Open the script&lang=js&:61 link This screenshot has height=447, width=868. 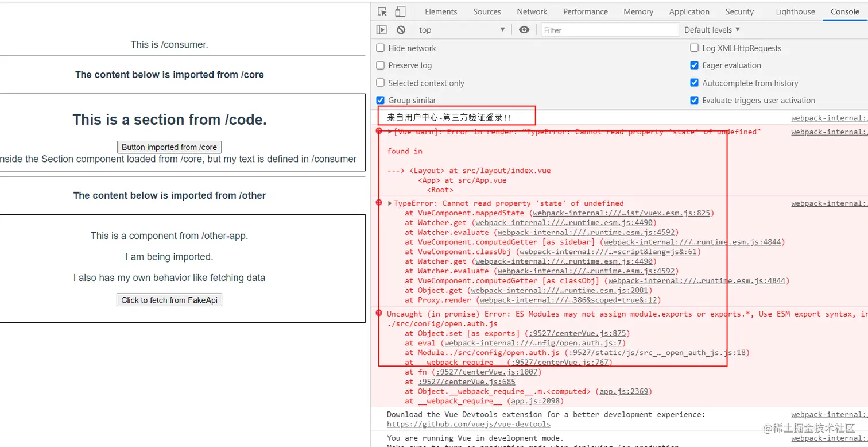tap(608, 252)
